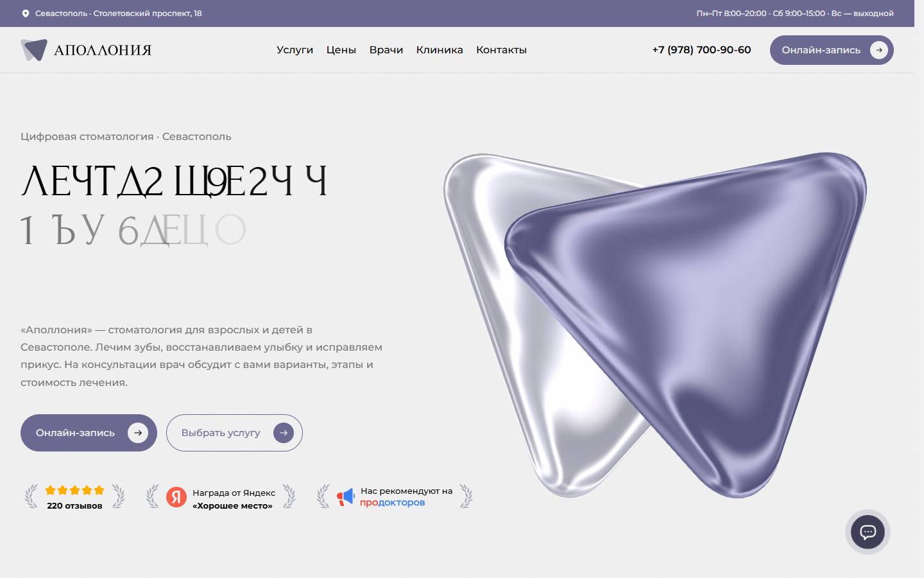924x578 pixels.
Task: Click the five orange stars rating
Action: coord(74,490)
